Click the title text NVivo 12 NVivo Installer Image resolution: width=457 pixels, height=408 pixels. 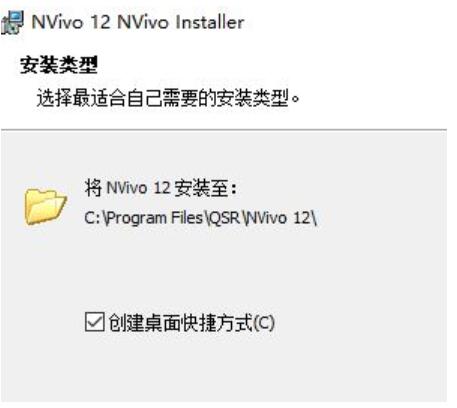pos(138,22)
